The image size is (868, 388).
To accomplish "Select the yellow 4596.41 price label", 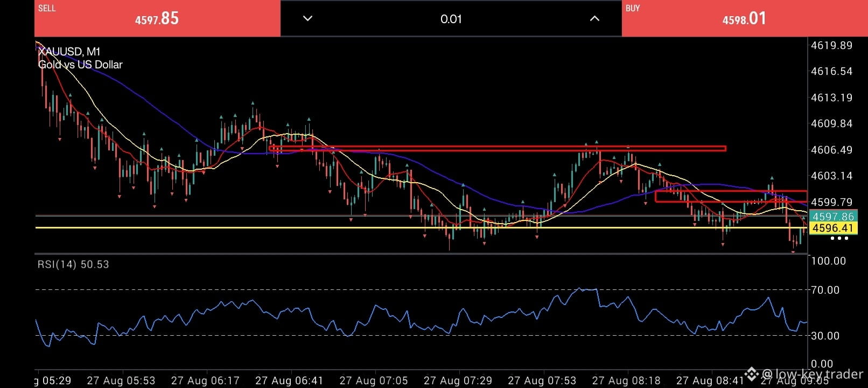I will coord(833,228).
